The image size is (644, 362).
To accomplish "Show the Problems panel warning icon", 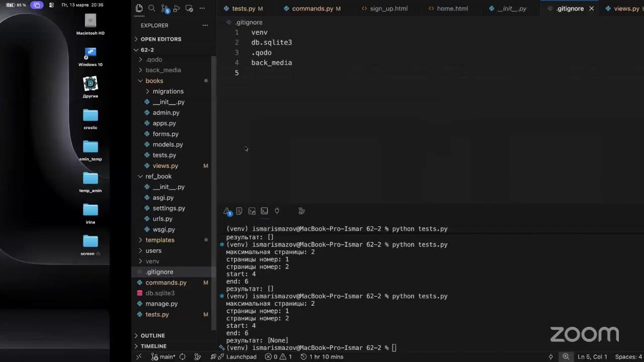I will pos(227,212).
